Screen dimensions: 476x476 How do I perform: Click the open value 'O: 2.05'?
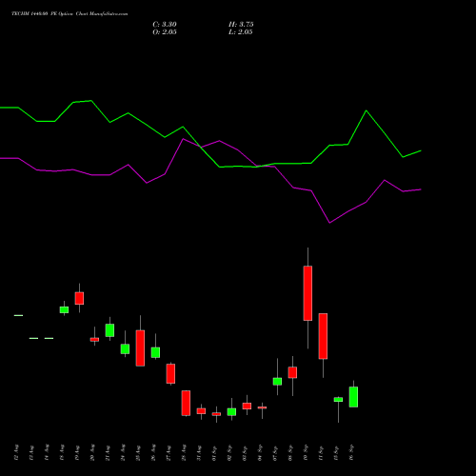pyautogui.click(x=165, y=32)
